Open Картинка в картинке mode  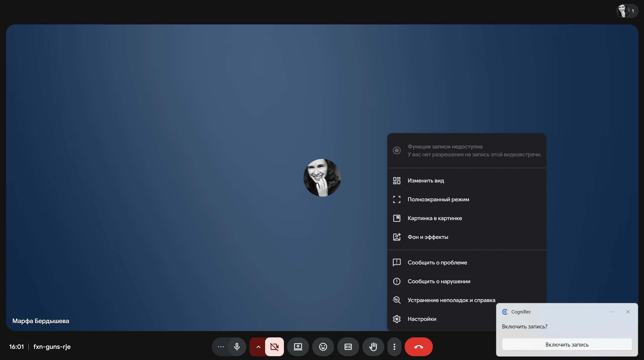(435, 218)
